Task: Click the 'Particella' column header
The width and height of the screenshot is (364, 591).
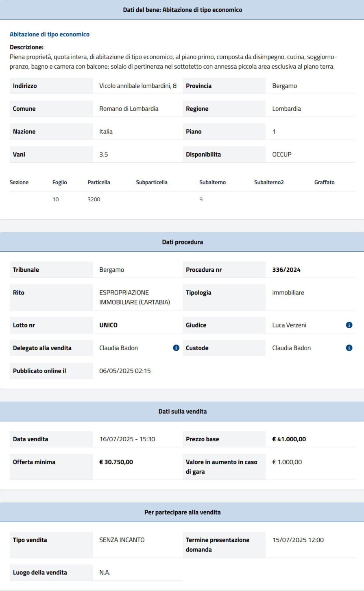Action: pos(99,182)
